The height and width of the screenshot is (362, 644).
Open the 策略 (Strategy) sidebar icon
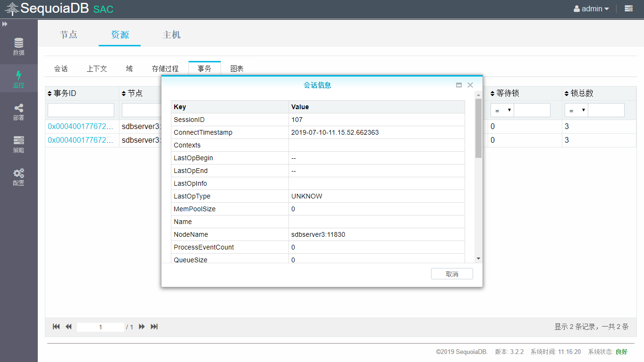[18, 144]
